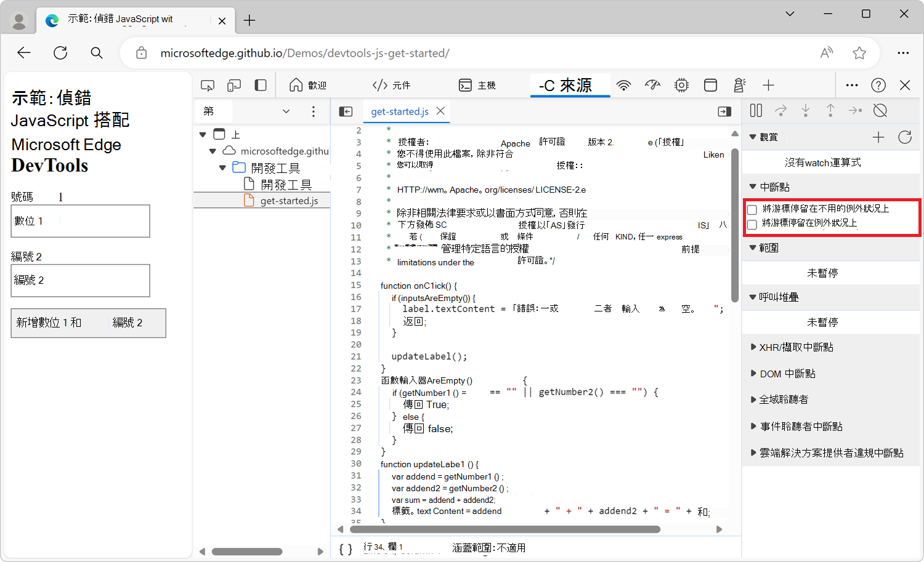Collapse the 開發工具 folder node
924x562 pixels.
(x=222, y=167)
